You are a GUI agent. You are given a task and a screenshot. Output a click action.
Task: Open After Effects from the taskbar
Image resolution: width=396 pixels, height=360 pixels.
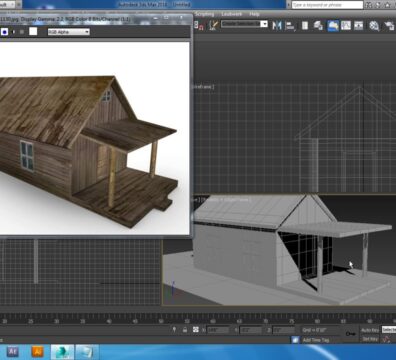(x=13, y=351)
